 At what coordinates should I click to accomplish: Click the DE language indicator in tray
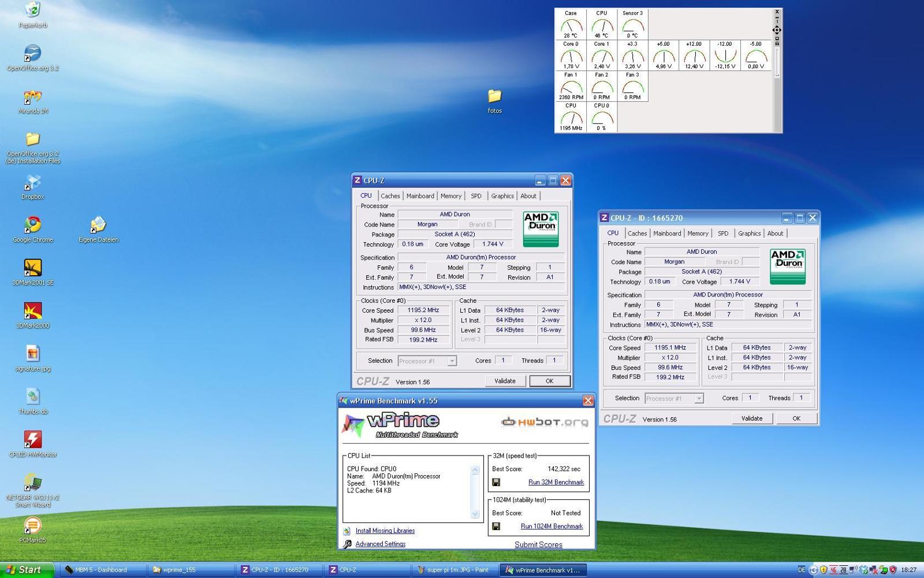(802, 570)
